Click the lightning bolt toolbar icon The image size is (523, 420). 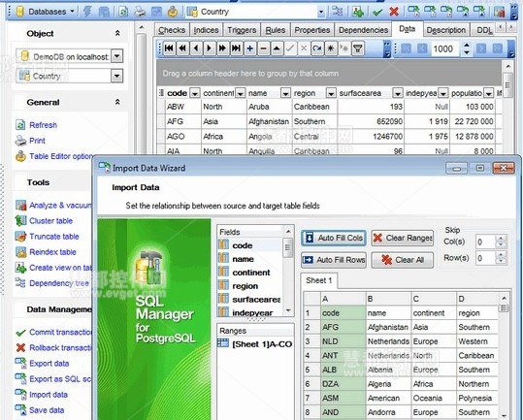87,12
